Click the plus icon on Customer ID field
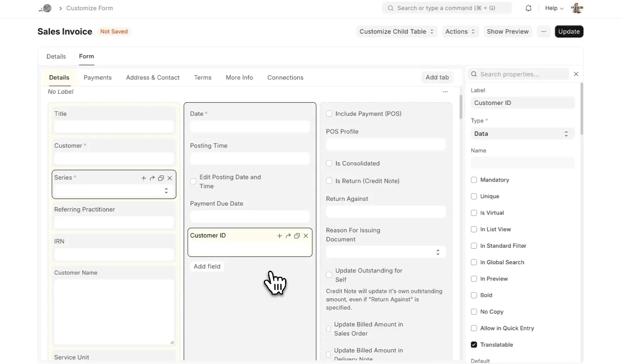This screenshot has height=364, width=621. click(x=279, y=236)
